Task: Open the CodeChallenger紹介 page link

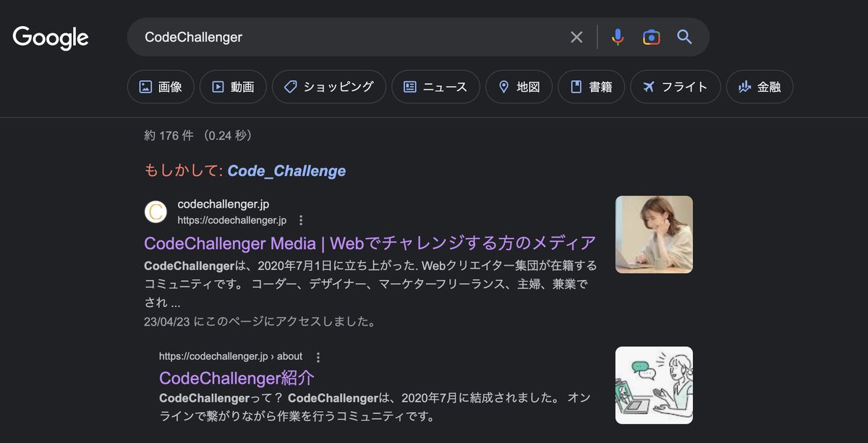Action: 237,377
